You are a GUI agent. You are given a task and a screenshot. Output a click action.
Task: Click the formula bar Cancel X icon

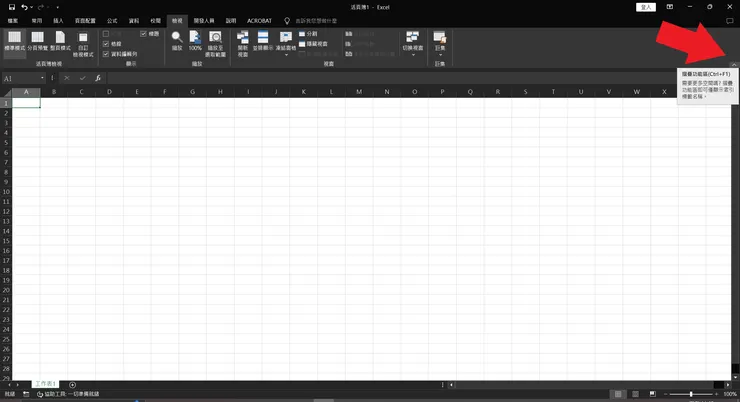point(67,78)
